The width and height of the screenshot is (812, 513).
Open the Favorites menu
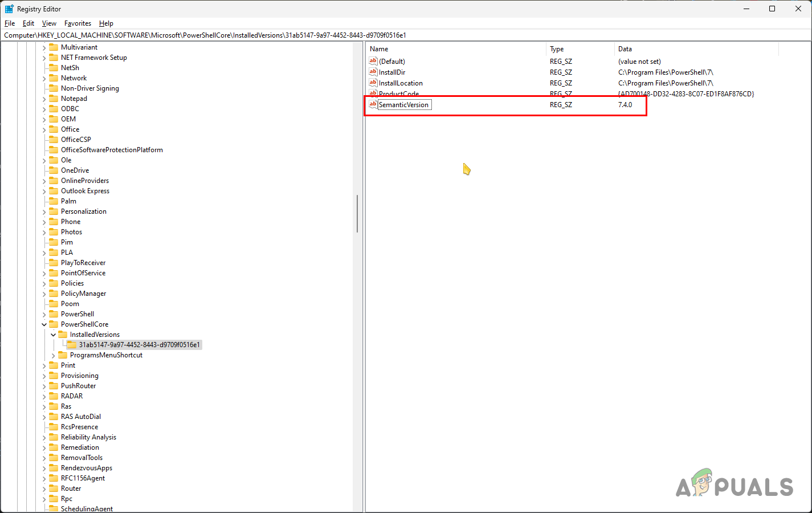point(77,23)
